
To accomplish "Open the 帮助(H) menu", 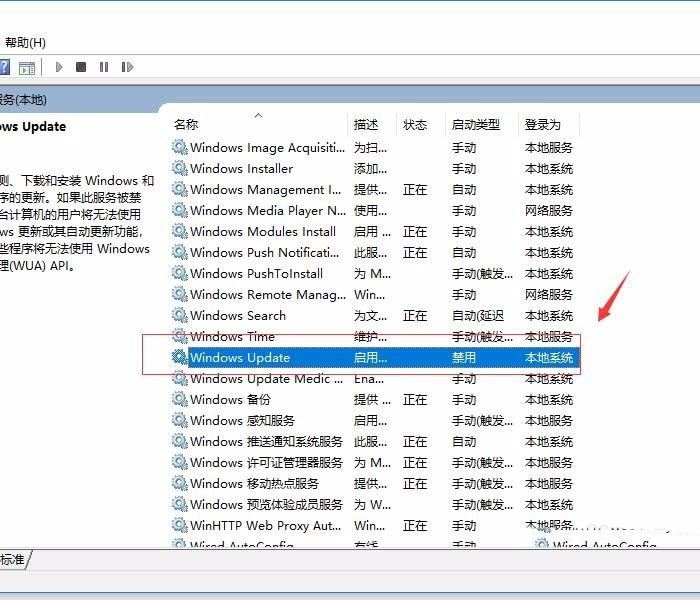I will coord(25,42).
